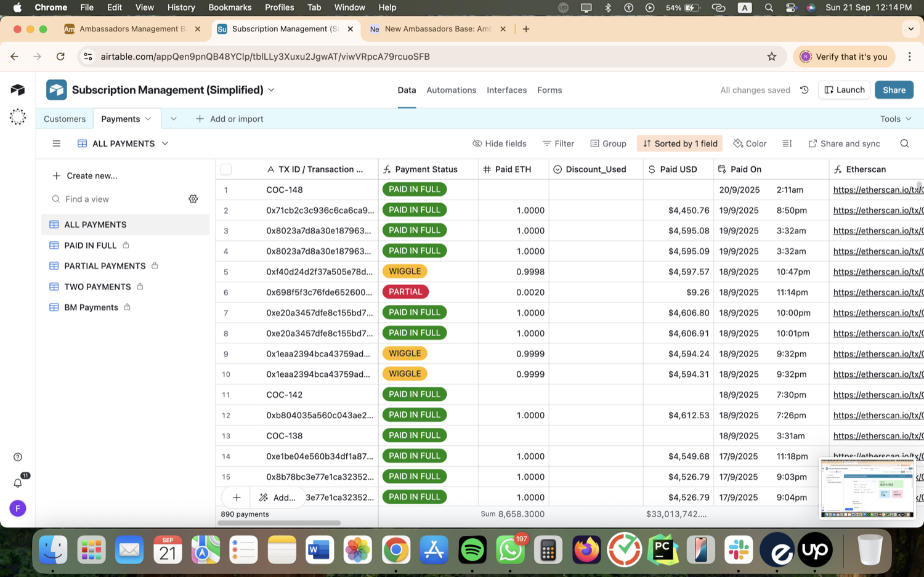This screenshot has height=577, width=924.
Task: Open the Color options button
Action: coord(750,143)
